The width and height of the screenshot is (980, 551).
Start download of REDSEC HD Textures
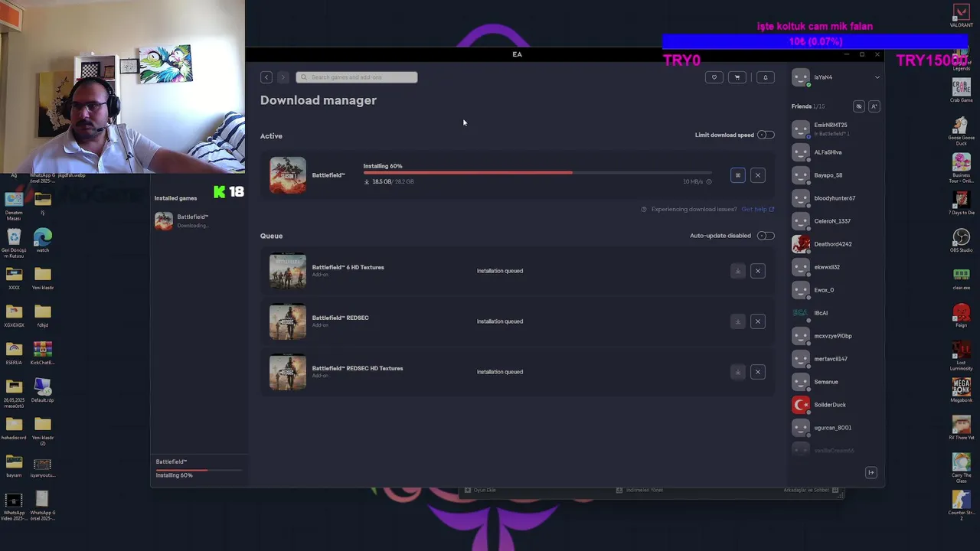pos(737,372)
